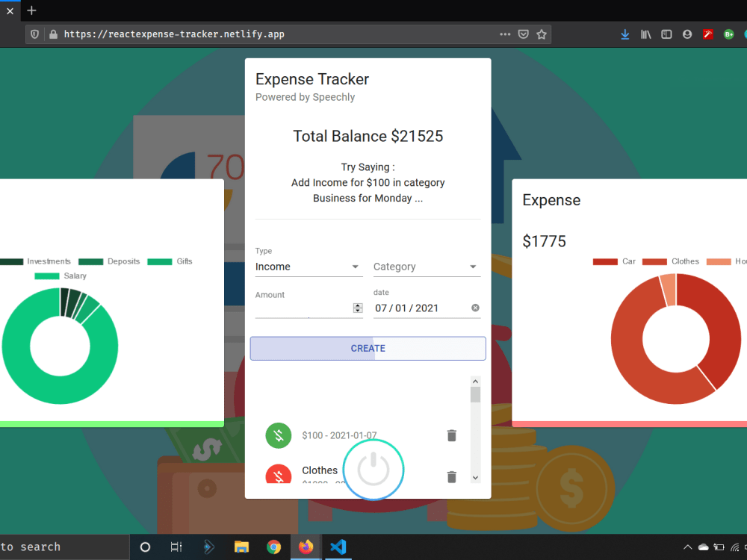Viewport: 747px width, 560px height.
Task: Click the green B+ extension icon
Action: point(728,34)
